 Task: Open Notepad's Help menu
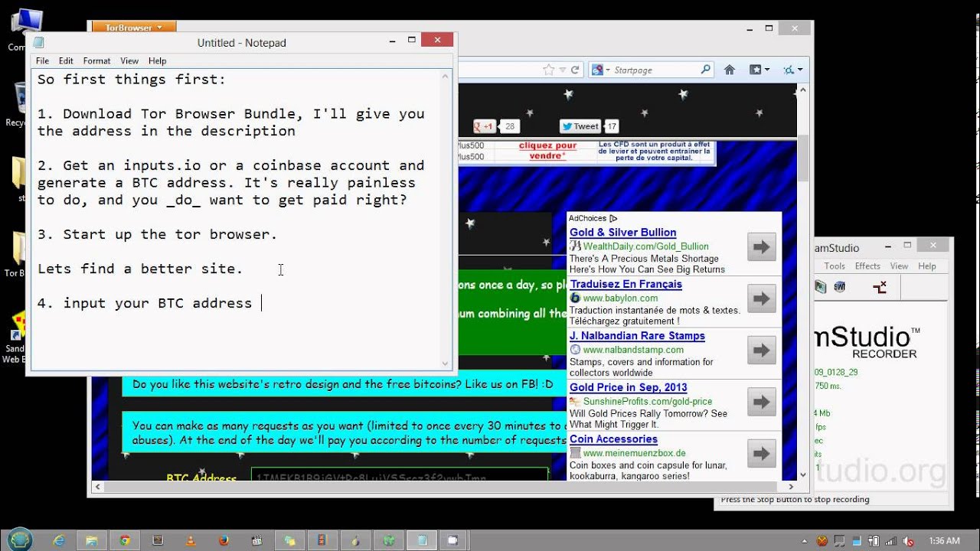157,60
